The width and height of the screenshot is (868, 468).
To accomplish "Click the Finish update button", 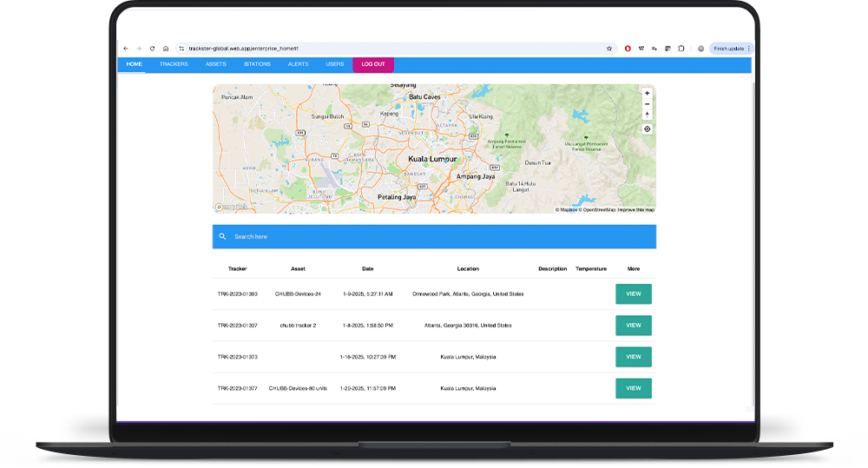I will pyautogui.click(x=729, y=49).
